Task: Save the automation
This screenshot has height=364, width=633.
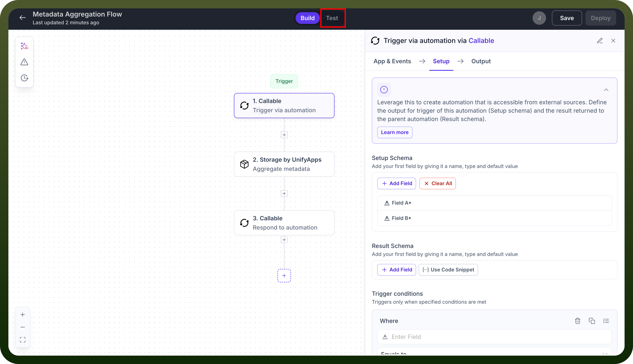Action: click(x=567, y=18)
